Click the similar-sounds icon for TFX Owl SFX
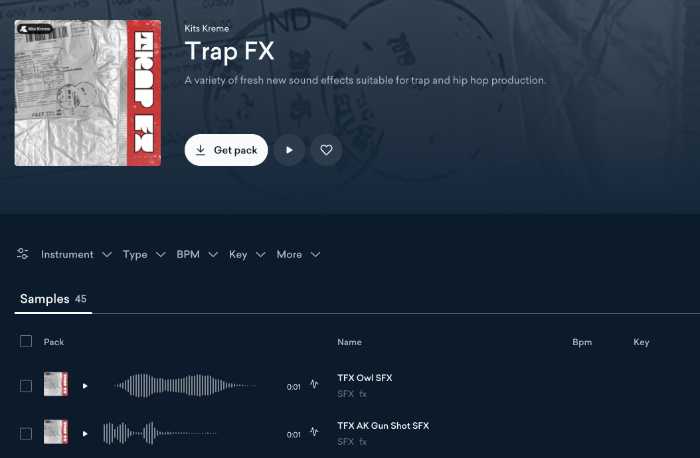Image resolution: width=700 pixels, height=458 pixels. click(x=314, y=384)
